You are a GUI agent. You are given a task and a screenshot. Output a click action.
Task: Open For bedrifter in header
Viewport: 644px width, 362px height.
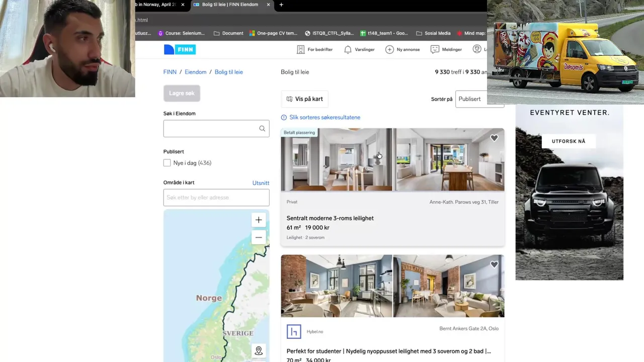click(x=314, y=49)
